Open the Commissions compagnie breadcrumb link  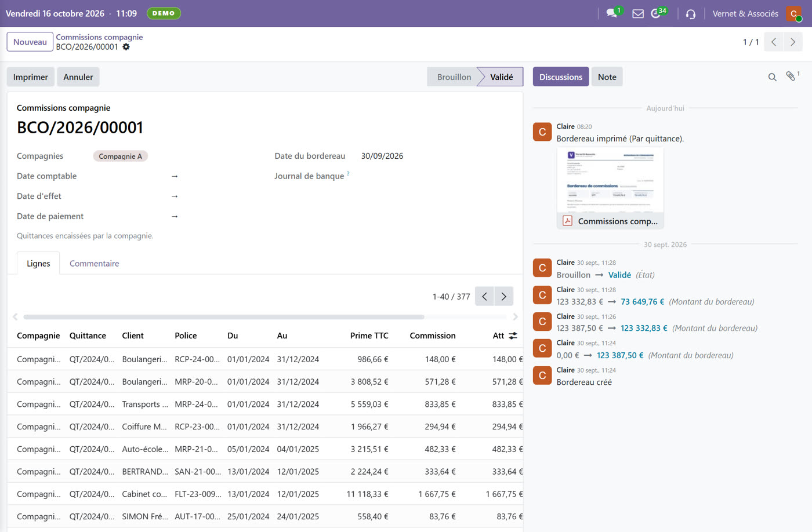point(99,37)
